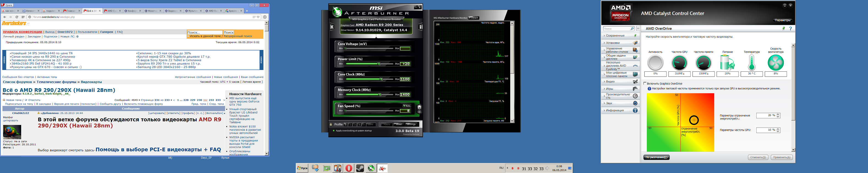The height and width of the screenshot is (173, 868).
Task: Open Afterburner 'Settings' button
Action: click(x=411, y=124)
